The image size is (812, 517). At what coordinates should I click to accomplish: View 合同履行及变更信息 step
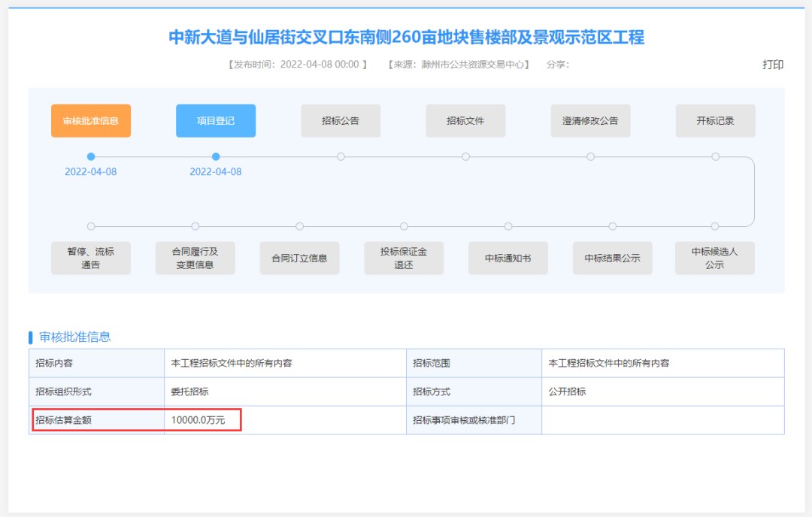(x=195, y=258)
